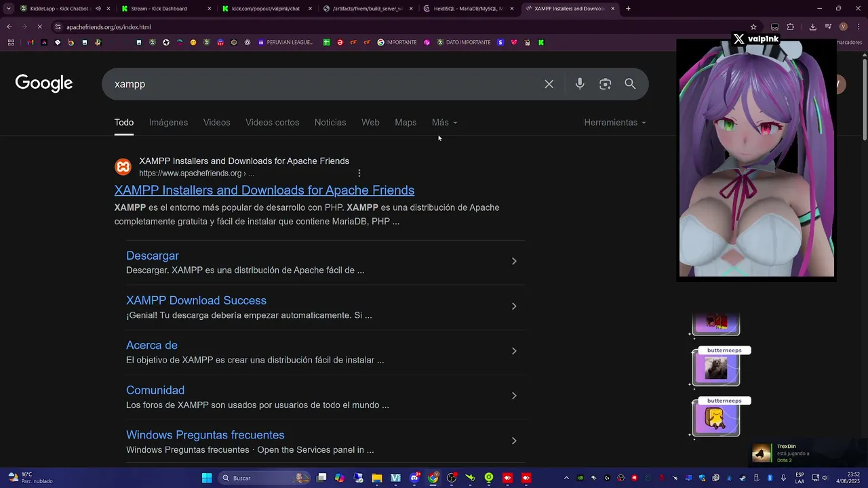Open File Explorer from taskbar
Image resolution: width=868 pixels, height=488 pixels.
click(376, 478)
